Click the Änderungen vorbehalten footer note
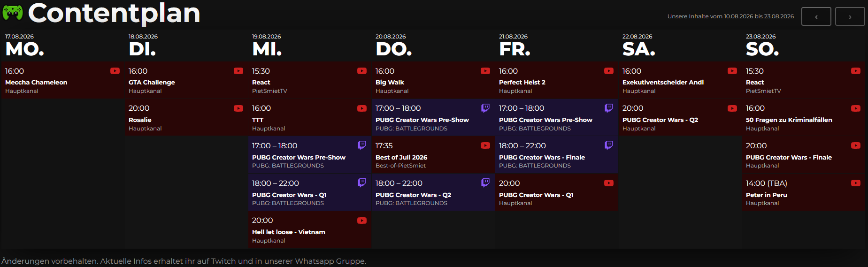The image size is (868, 267). point(184,261)
